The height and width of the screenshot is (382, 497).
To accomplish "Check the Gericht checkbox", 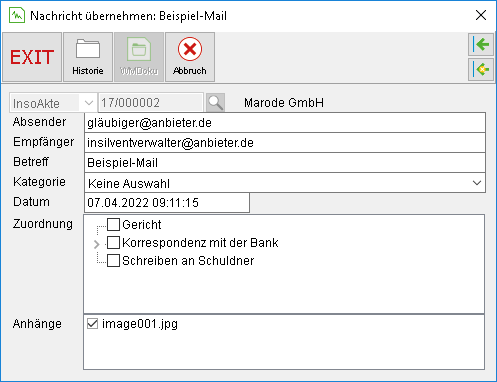I will (113, 225).
